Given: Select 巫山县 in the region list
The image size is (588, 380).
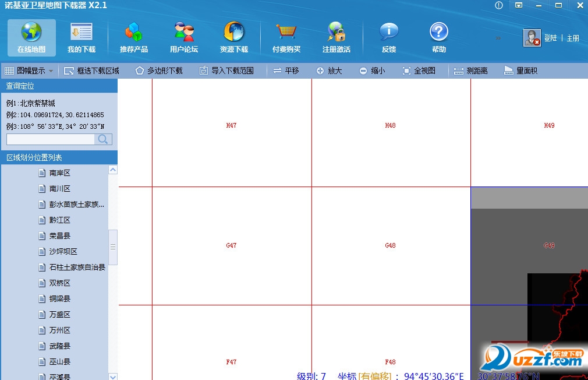Looking at the screenshot, I should click(x=54, y=363).
